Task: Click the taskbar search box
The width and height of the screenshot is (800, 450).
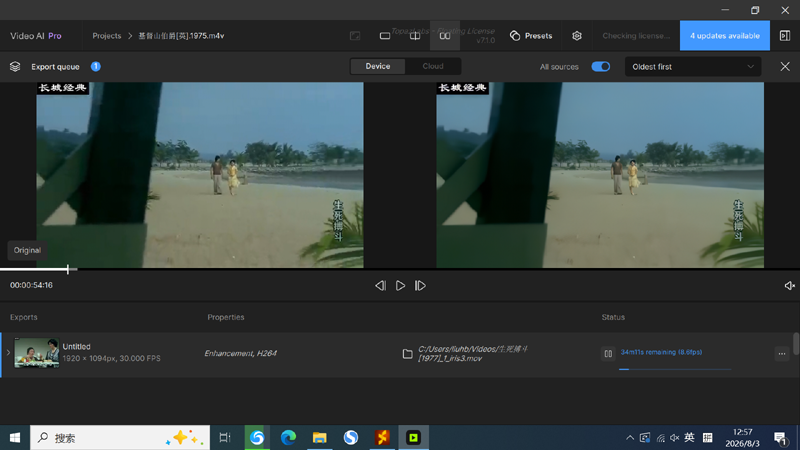Action: [x=120, y=438]
